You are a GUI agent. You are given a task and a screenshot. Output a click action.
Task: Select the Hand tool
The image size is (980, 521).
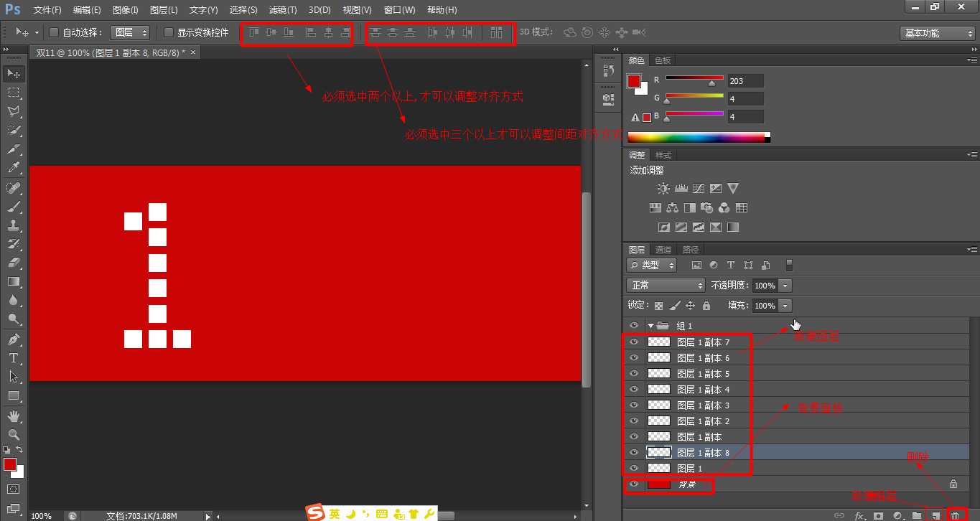pyautogui.click(x=14, y=416)
